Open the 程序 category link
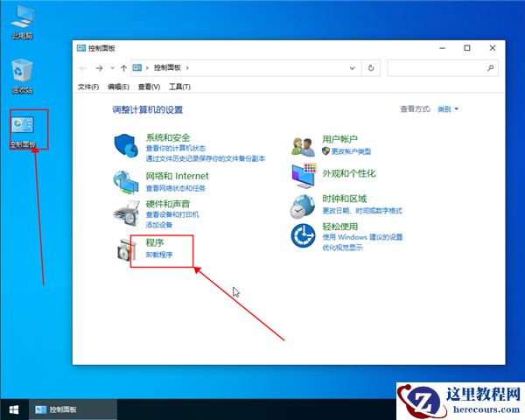The width and height of the screenshot is (525, 420). point(155,242)
